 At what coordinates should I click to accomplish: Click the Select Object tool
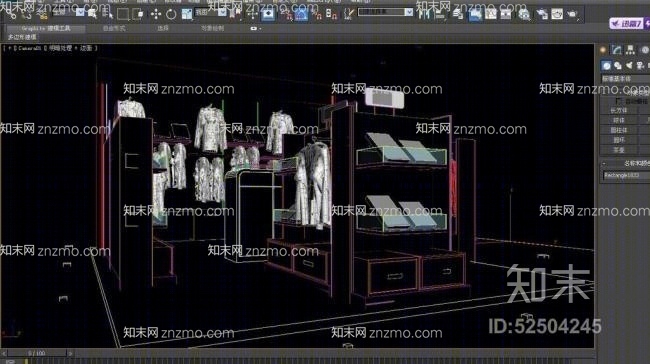pyautogui.click(x=92, y=15)
